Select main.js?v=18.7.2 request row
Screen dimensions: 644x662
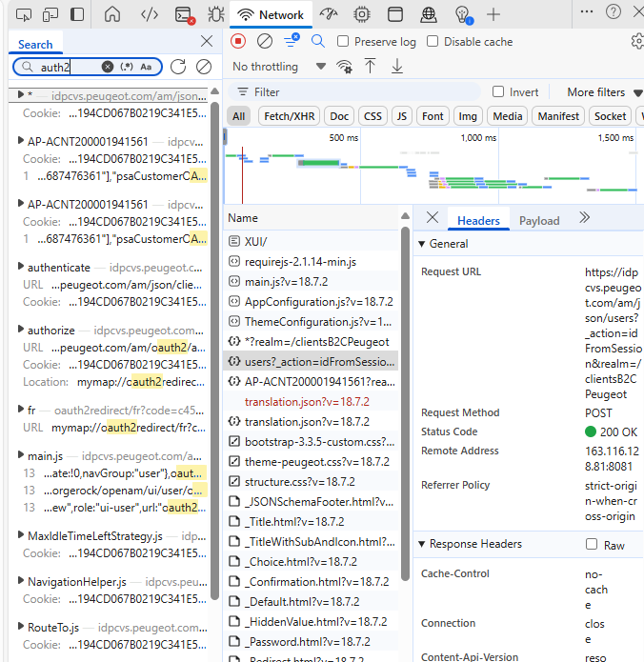pos(286,282)
